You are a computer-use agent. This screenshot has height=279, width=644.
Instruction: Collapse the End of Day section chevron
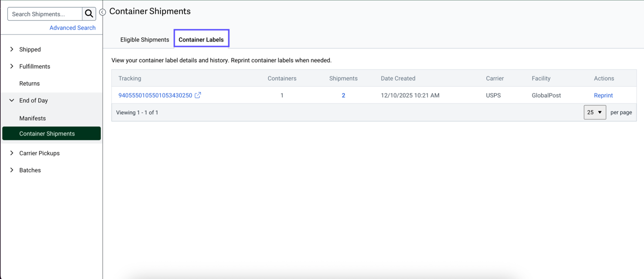12,100
